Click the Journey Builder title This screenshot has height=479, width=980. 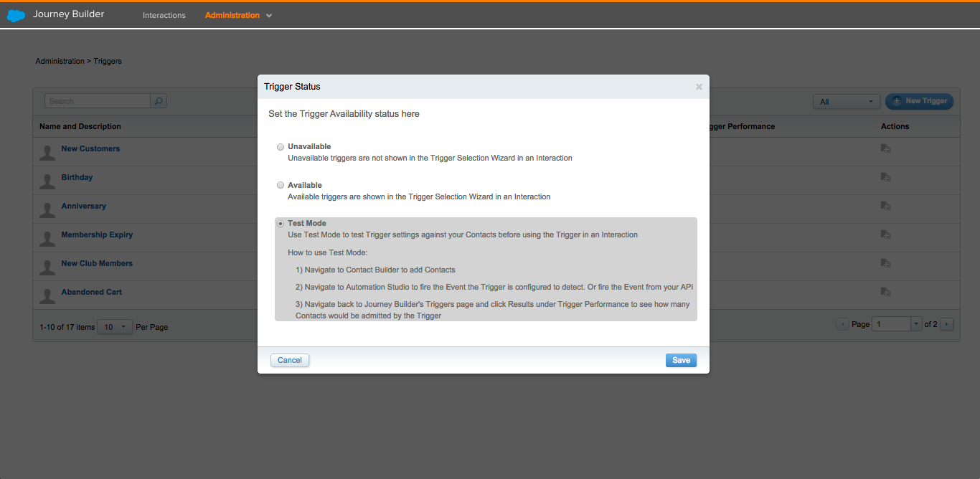point(68,14)
